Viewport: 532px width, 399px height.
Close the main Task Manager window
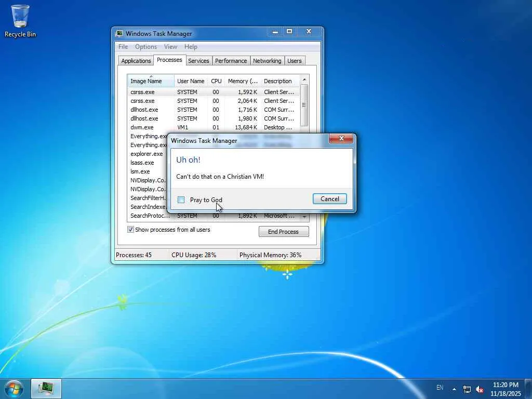pos(309,32)
